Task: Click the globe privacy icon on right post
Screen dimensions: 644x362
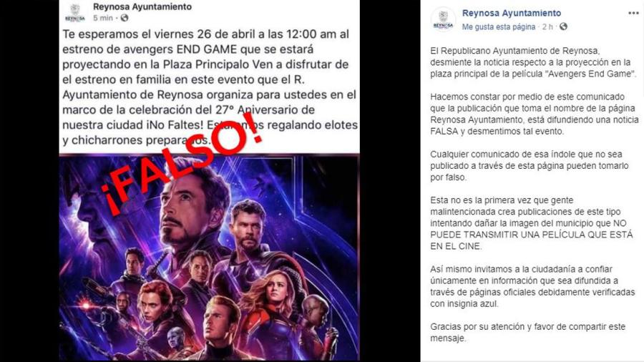Action: pos(564,26)
